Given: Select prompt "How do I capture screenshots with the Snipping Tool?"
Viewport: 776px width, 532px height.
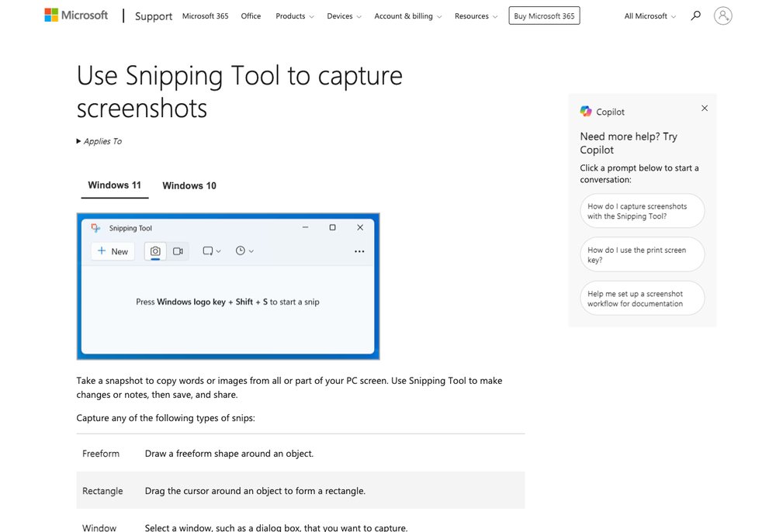Looking at the screenshot, I should (643, 211).
